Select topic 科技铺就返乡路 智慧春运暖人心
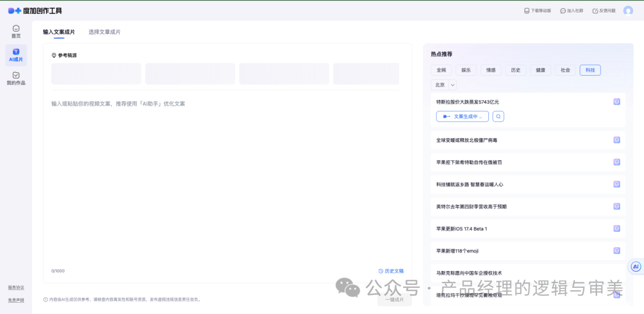The image size is (644, 314). coord(470,185)
